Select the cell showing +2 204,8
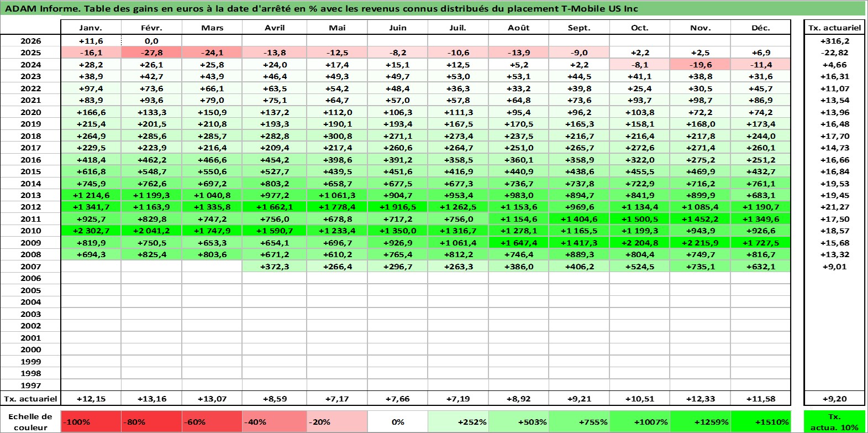The height and width of the screenshot is (433, 868). coord(640,243)
